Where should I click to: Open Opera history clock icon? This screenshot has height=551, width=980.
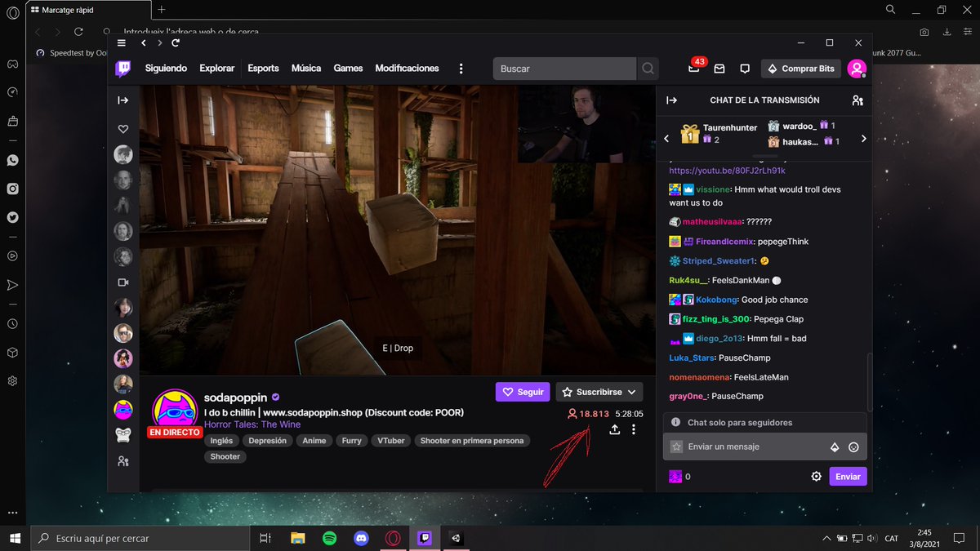pos(13,324)
